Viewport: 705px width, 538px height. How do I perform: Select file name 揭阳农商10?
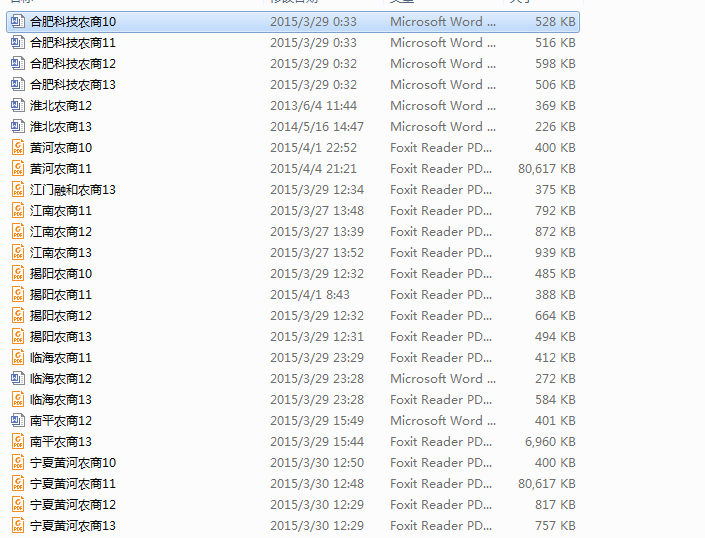[61, 274]
